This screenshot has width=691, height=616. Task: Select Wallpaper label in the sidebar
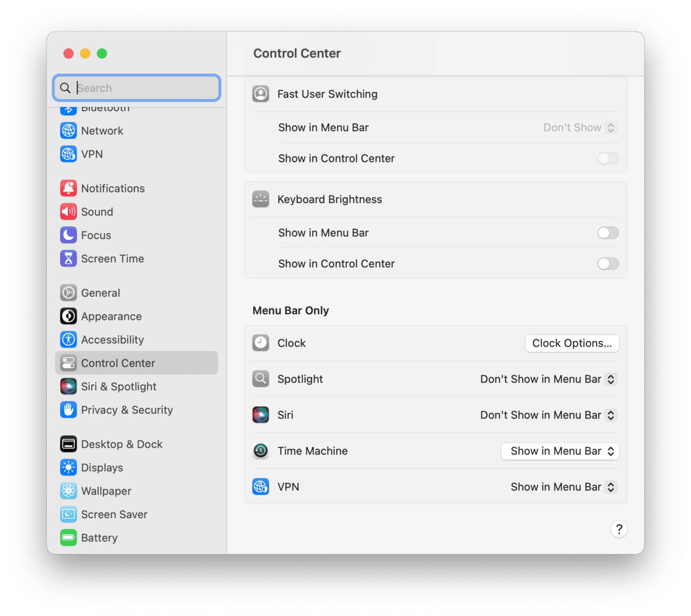[106, 491]
